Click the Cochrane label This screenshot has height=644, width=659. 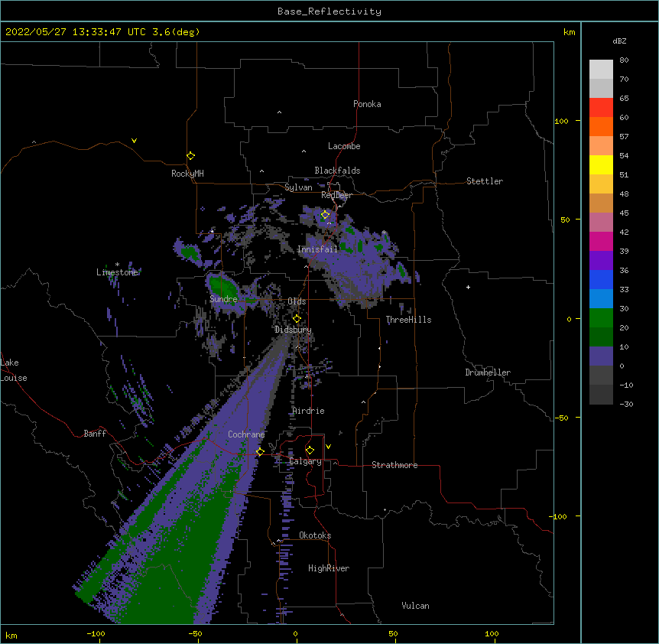(246, 434)
